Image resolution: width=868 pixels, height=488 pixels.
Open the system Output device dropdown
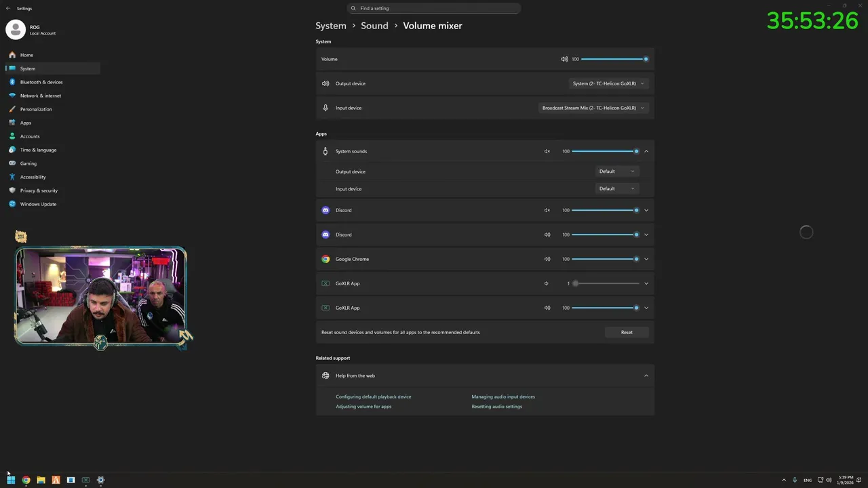(608, 83)
